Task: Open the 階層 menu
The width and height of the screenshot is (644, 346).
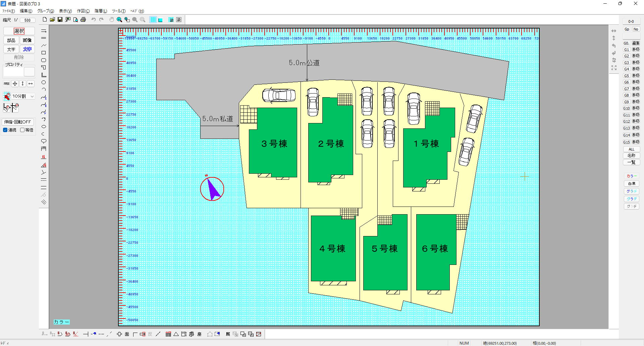Action: (x=101, y=11)
